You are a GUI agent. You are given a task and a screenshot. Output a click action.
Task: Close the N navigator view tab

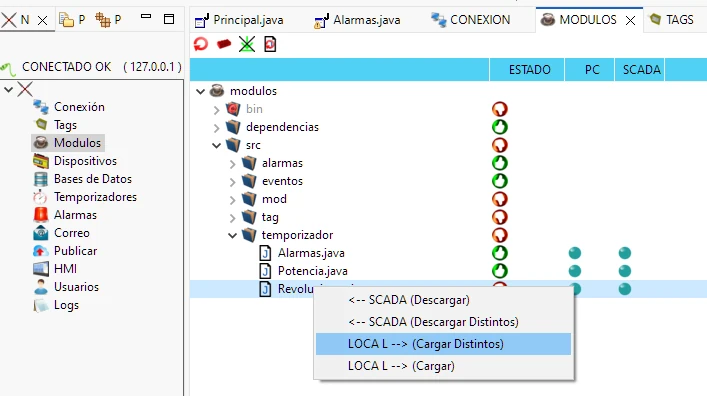tap(42, 20)
